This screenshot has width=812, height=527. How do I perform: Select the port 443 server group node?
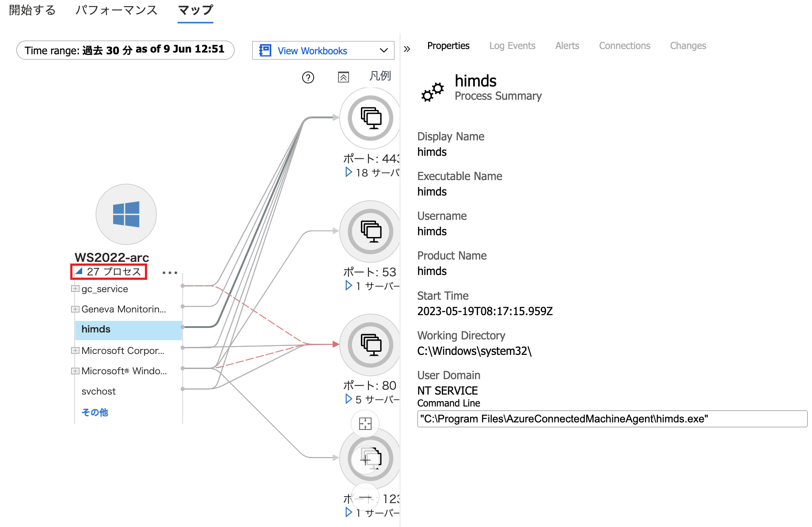coord(370,118)
